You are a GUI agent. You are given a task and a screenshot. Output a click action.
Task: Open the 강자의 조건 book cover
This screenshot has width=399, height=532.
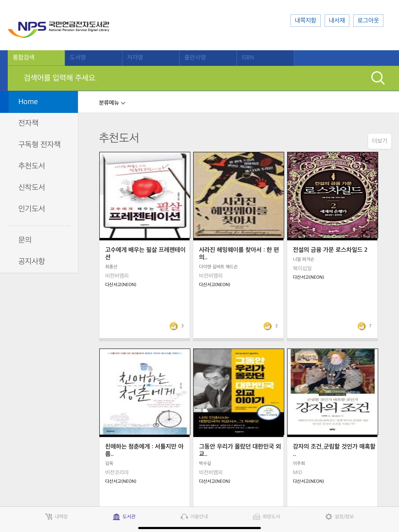click(x=332, y=392)
